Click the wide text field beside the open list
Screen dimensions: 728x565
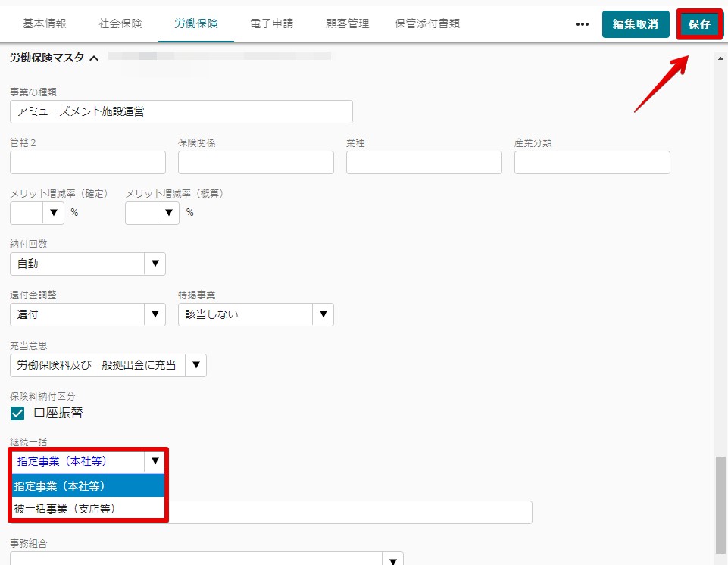tap(350, 512)
